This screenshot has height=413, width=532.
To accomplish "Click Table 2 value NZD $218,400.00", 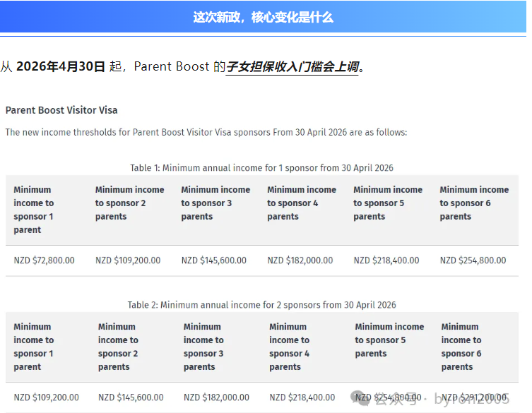I will tap(302, 397).
